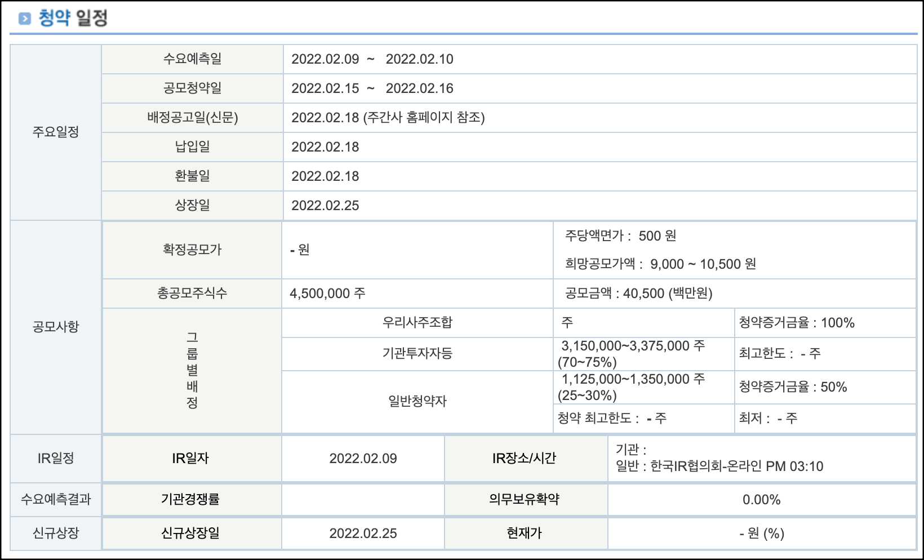924x560 pixels.
Task: Click the blue arrow icon beside 청약 일정
Action: [25, 19]
